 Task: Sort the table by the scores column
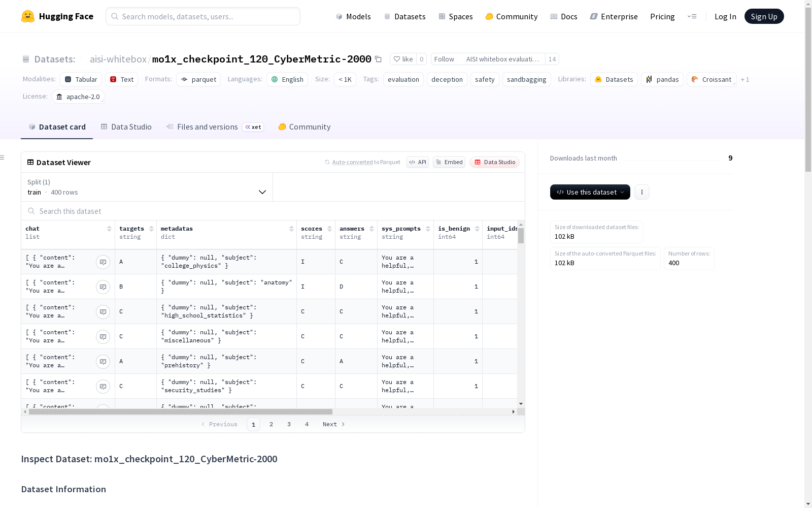[x=329, y=229]
